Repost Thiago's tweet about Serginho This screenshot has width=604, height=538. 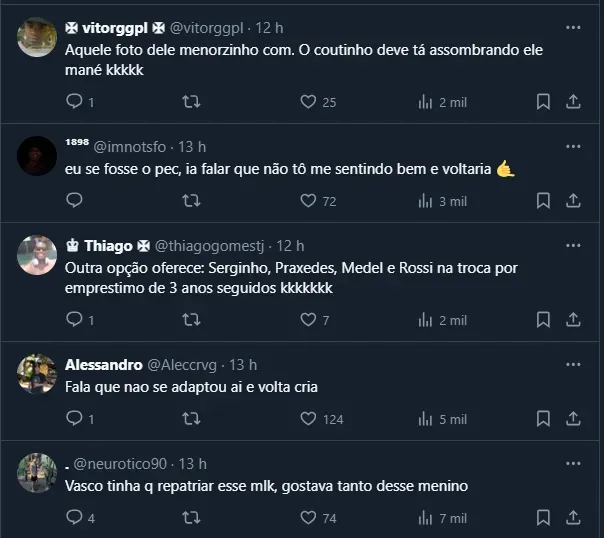190,320
